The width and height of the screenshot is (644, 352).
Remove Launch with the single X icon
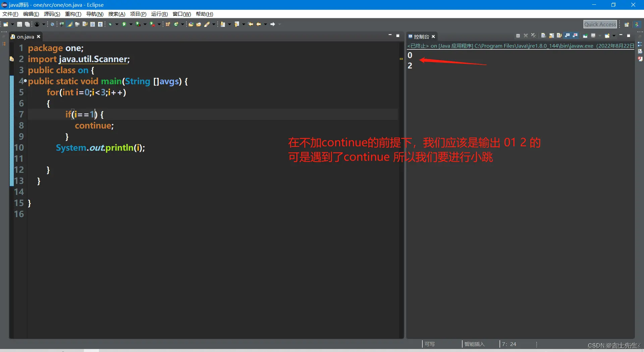[526, 36]
